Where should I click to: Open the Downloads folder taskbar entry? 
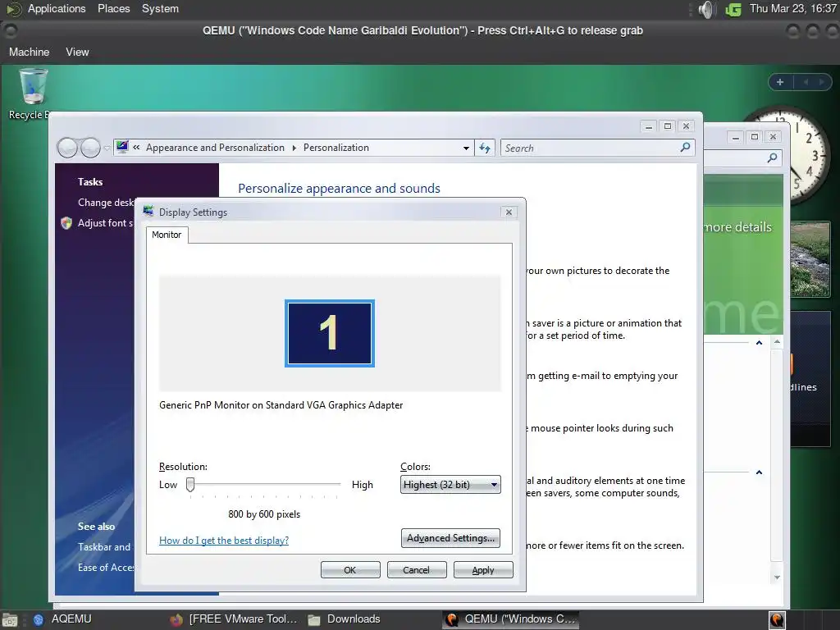(345, 619)
